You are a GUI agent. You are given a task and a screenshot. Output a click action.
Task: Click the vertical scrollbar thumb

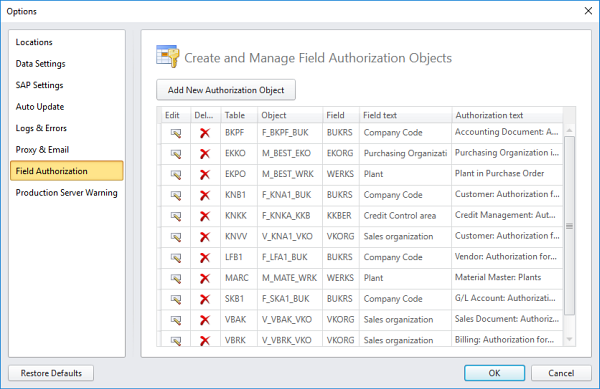(569, 226)
